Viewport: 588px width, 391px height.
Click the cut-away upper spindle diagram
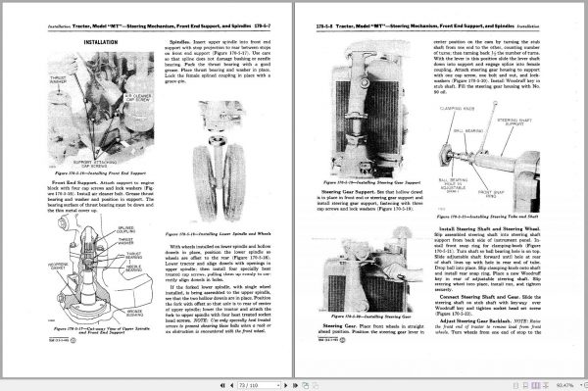pyautogui.click(x=100, y=269)
